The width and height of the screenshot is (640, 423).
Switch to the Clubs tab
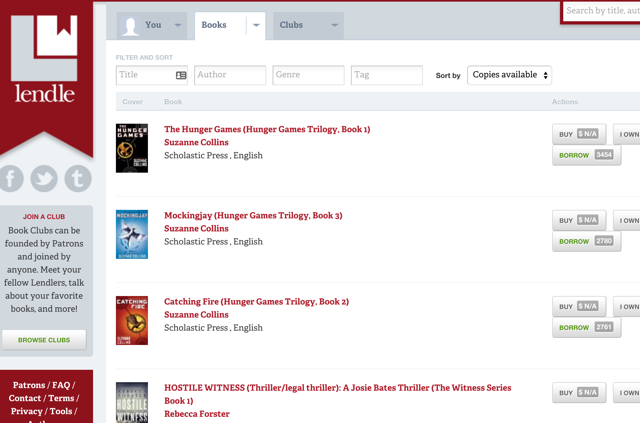pos(308,26)
